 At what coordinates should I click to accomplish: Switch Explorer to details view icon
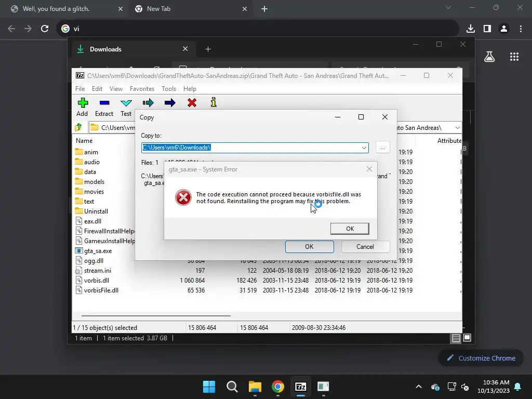(456, 338)
